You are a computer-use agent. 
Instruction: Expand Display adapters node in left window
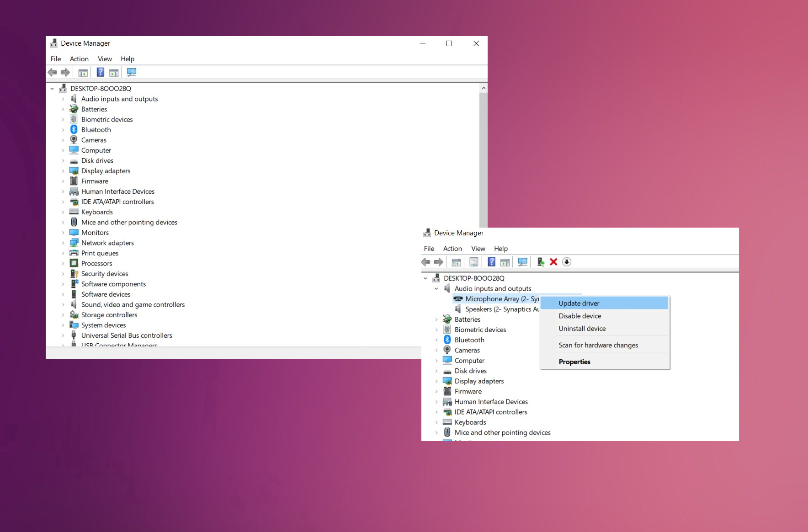pos(63,171)
